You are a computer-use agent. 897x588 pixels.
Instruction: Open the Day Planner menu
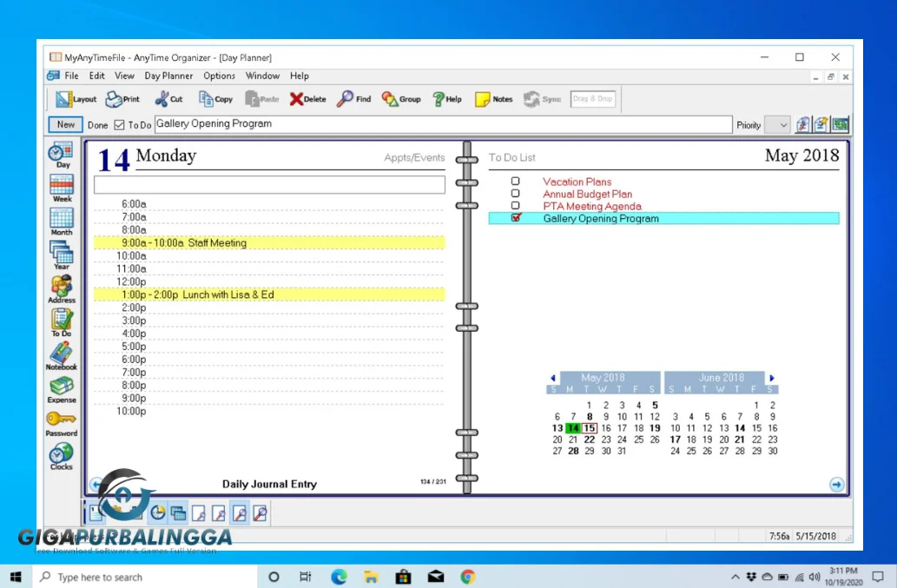(168, 76)
